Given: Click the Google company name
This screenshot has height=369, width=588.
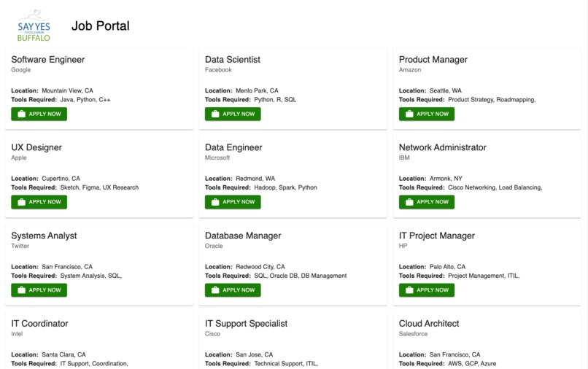Looking at the screenshot, I should pyautogui.click(x=21, y=70).
